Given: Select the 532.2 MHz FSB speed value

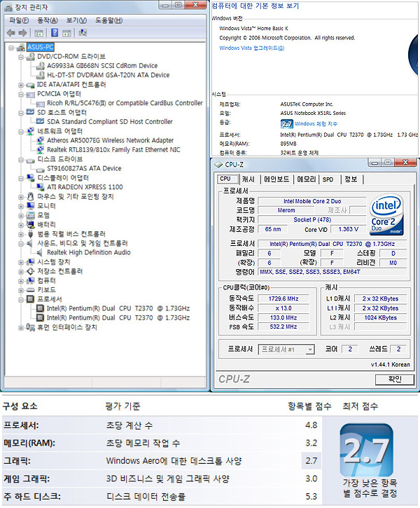Looking at the screenshot, I should 283,327.
